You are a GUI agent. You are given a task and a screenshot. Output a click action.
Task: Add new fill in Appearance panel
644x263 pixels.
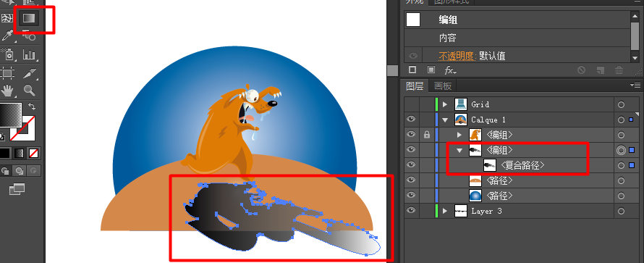pyautogui.click(x=431, y=70)
